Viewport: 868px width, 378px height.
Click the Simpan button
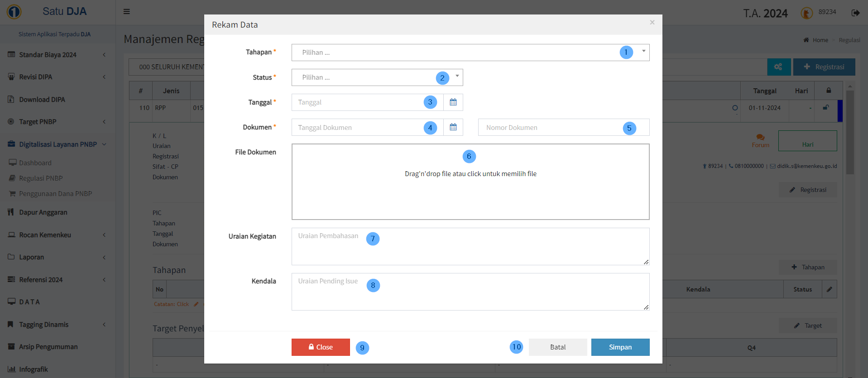click(x=620, y=347)
